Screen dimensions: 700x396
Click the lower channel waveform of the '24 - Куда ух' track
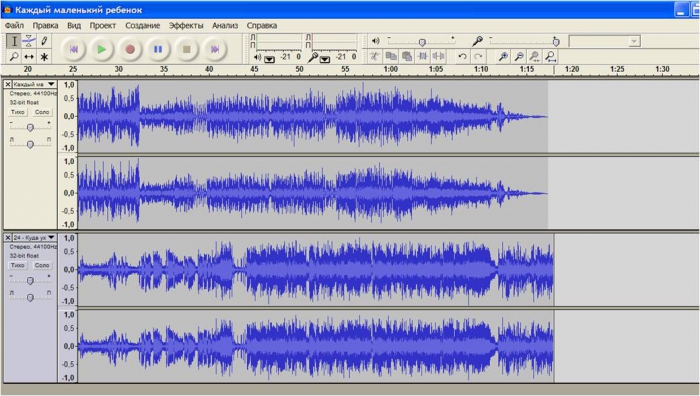point(316,346)
